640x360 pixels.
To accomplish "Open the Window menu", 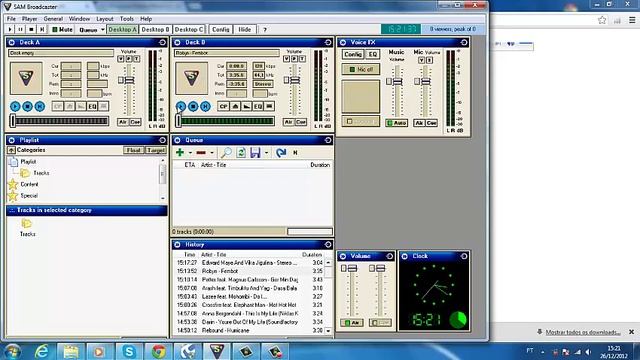I will pyautogui.click(x=79, y=19).
